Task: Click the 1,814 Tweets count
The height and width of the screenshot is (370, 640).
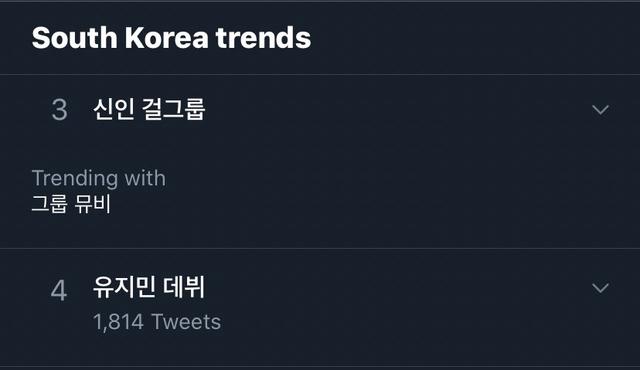Action: 157,322
